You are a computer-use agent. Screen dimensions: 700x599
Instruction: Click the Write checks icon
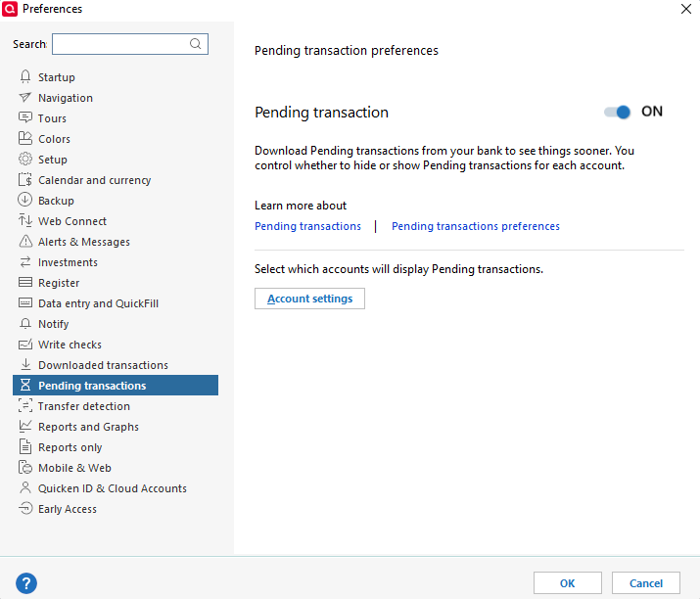tap(25, 344)
